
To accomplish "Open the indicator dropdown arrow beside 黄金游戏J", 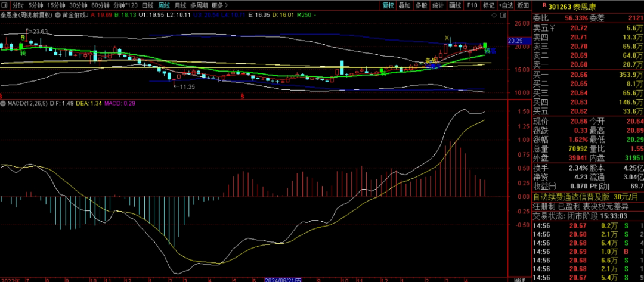I will [57, 15].
